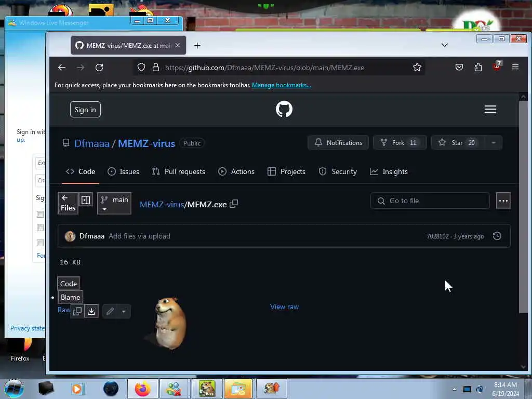Switch to the Issues tab

tap(123, 171)
